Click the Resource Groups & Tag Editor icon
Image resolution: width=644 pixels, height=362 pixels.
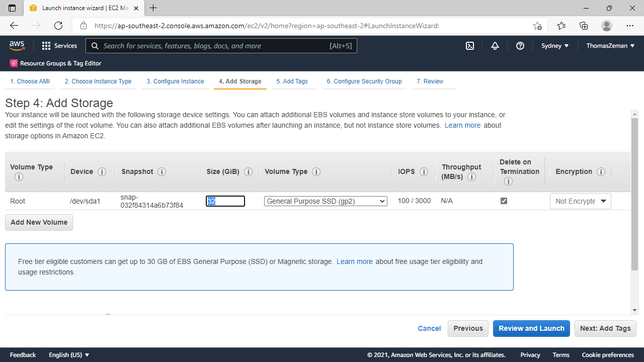(x=14, y=63)
